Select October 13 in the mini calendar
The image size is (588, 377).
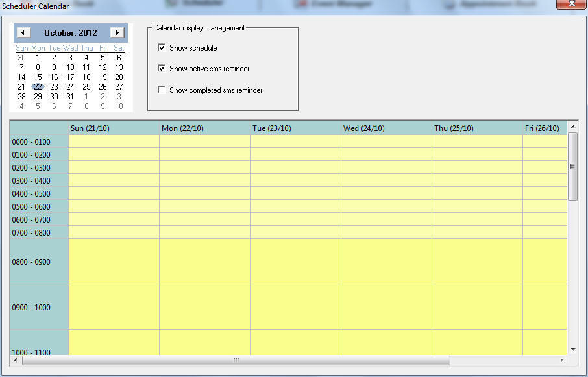coord(119,67)
